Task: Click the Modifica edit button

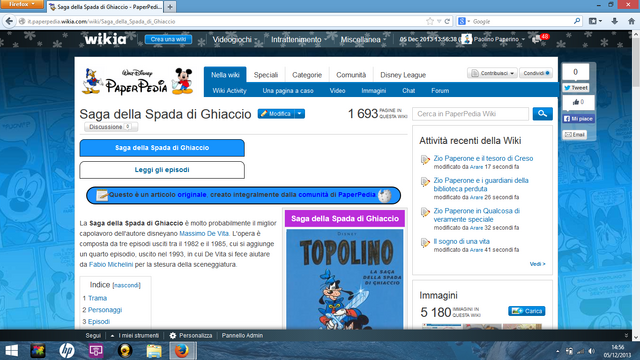Action: click(276, 113)
